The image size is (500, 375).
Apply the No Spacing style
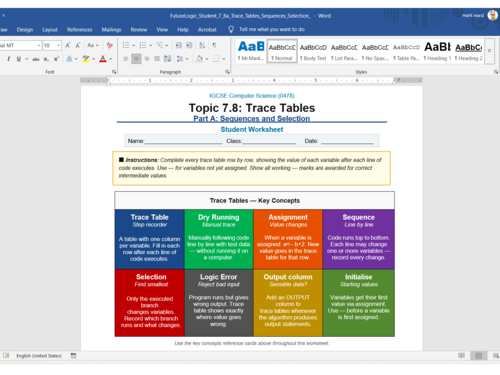click(375, 51)
